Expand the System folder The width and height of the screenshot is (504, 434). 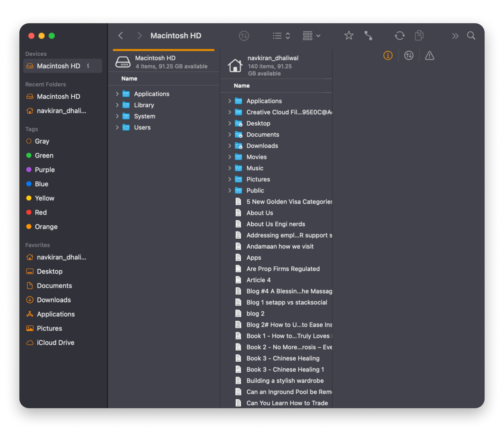pos(117,116)
